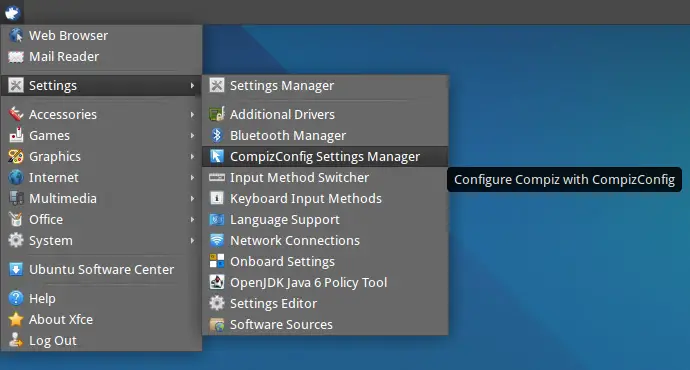Viewport: 690px width, 370px height.
Task: Click the Language Support flag icon
Action: [217, 219]
